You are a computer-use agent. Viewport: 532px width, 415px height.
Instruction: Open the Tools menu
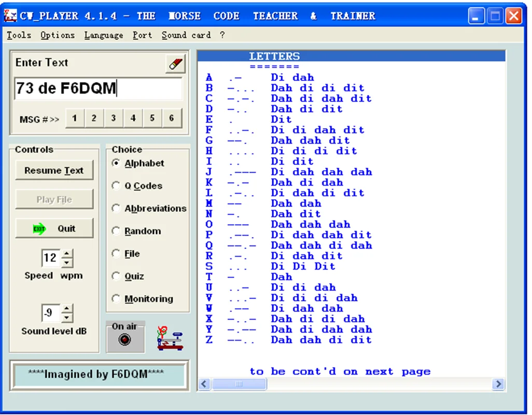[x=19, y=35]
